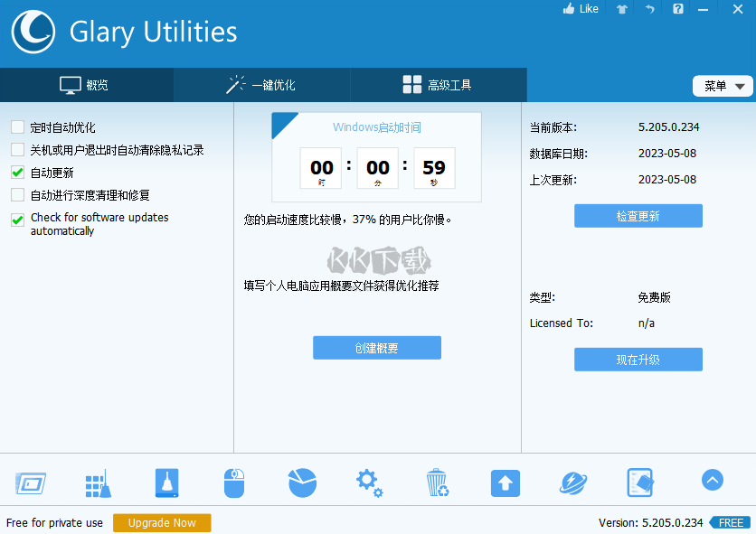This screenshot has width=756, height=534.
Task: Open the startup manager gears icon
Action: [369, 483]
